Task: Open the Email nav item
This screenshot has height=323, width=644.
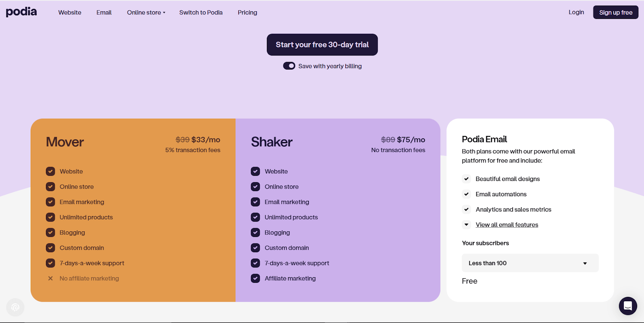Action: pos(104,12)
